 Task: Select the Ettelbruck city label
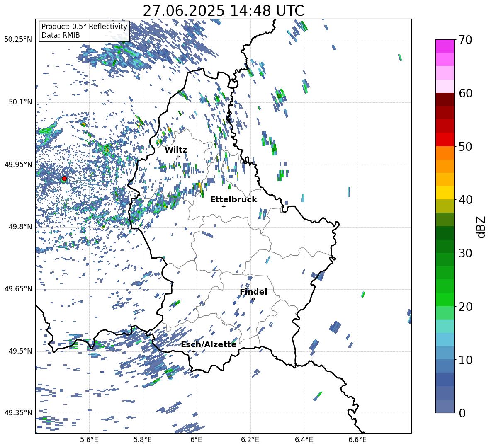pos(233,199)
